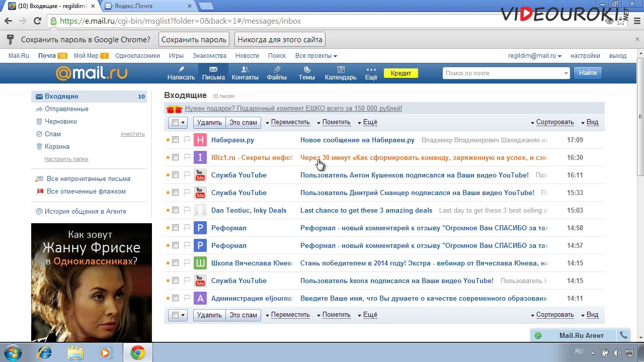Screen dimensions: 644x362
Task: Open Нужен подарок ЕШКО ad link
Action: pyautogui.click(x=293, y=108)
